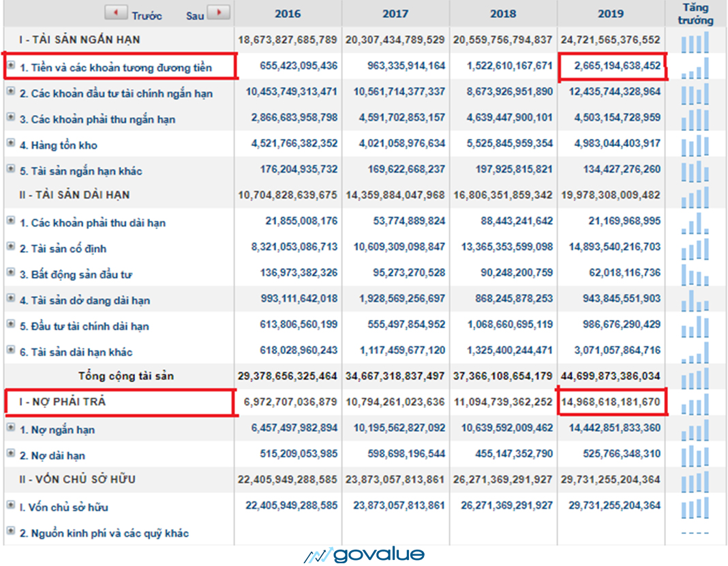Click the growth chart in the Tổng cộng tài sản row
This screenshot has width=728, height=566.
click(x=695, y=376)
